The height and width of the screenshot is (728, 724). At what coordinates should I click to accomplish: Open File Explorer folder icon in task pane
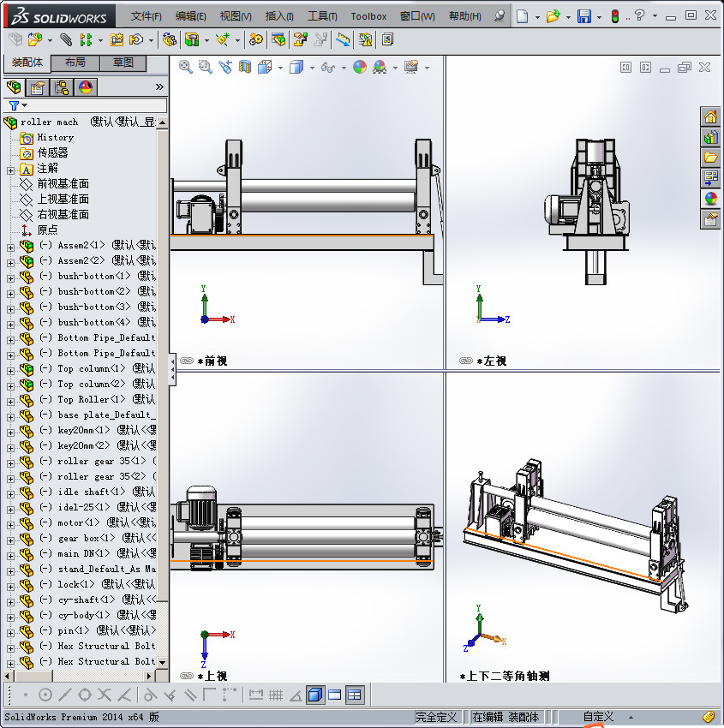710,158
